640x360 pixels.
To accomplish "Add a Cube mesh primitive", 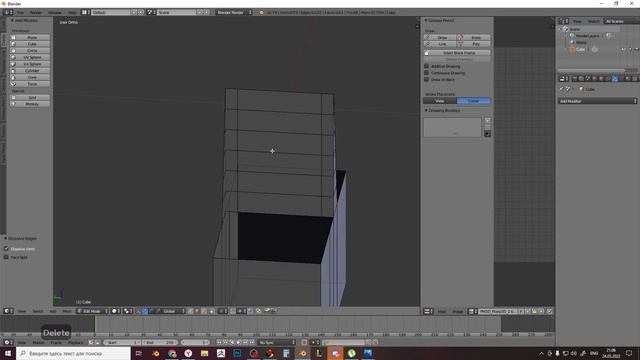I will [x=30, y=44].
